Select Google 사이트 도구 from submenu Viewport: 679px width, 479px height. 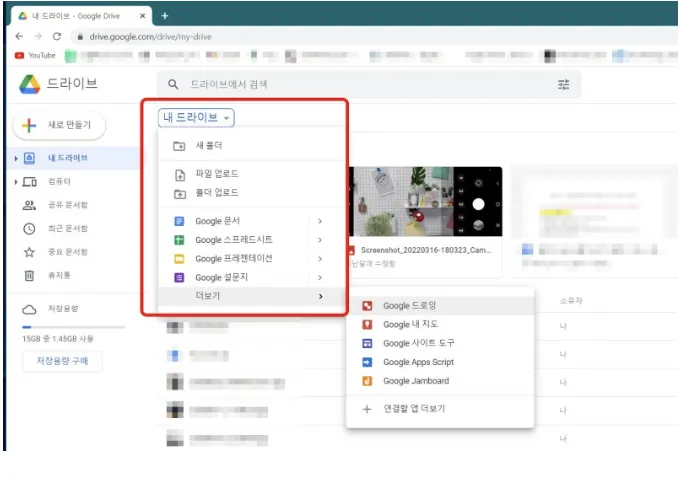(440, 343)
